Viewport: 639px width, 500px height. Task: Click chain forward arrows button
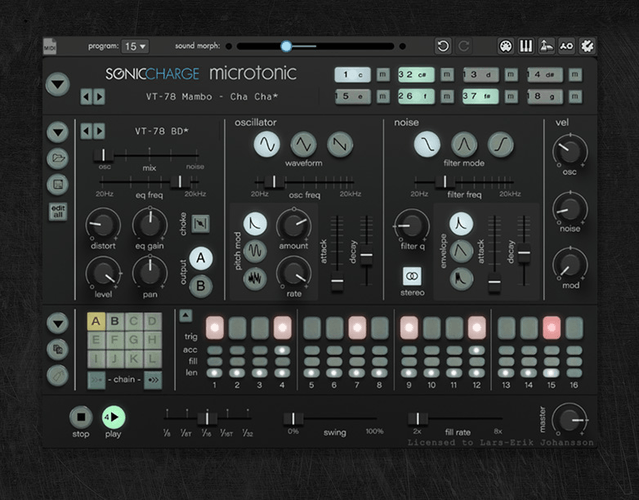153,380
